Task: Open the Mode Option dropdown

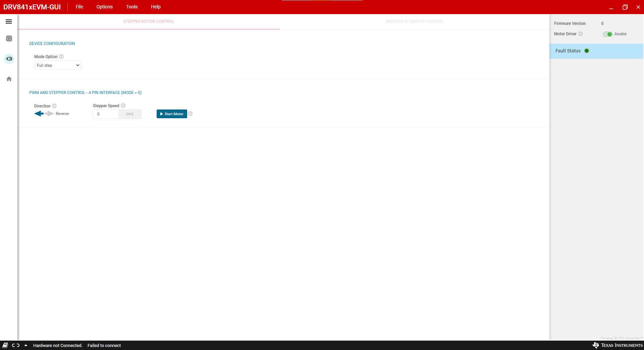Action: click(x=58, y=65)
